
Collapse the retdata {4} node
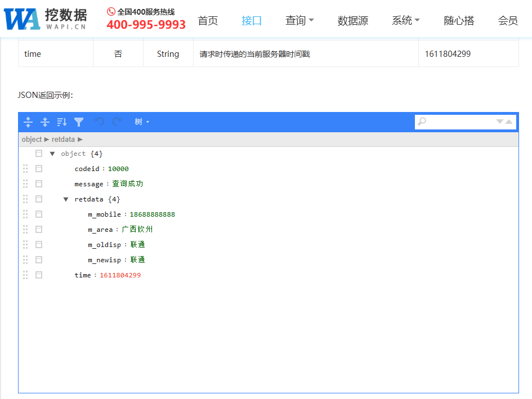(66, 199)
